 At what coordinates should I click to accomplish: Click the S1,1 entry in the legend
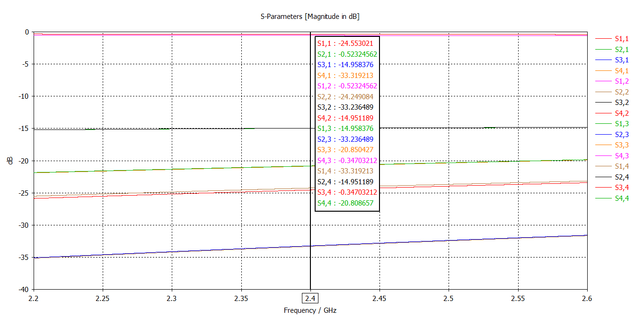tap(621, 39)
